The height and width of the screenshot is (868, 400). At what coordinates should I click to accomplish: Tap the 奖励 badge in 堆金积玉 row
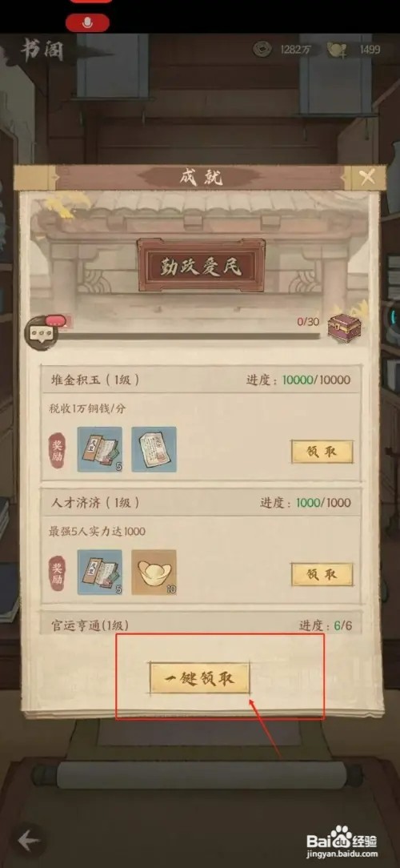(58, 449)
